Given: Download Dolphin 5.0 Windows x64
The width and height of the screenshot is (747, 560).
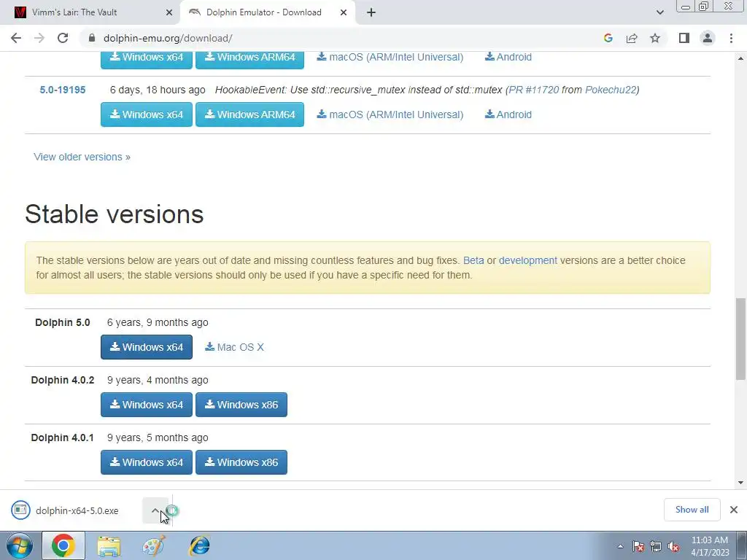Looking at the screenshot, I should [x=146, y=347].
